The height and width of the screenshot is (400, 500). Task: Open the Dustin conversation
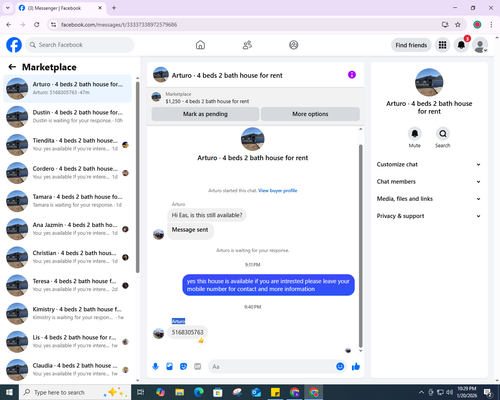(x=67, y=117)
